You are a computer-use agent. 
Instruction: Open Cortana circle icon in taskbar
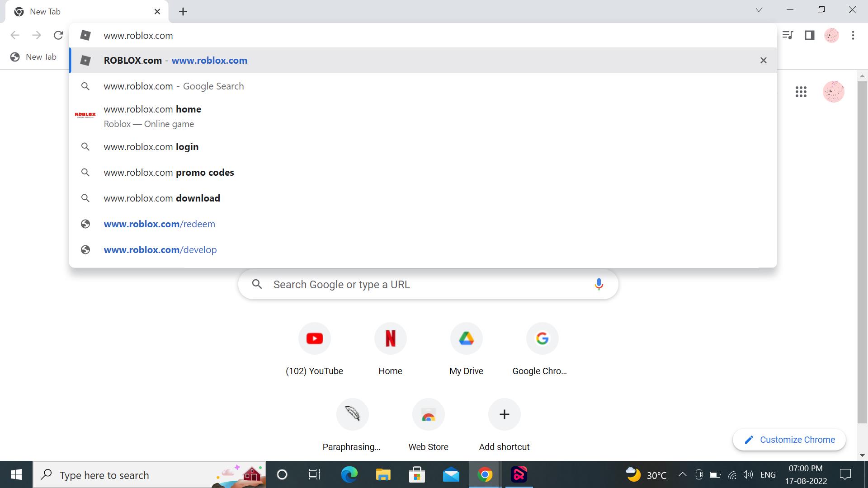[282, 474]
